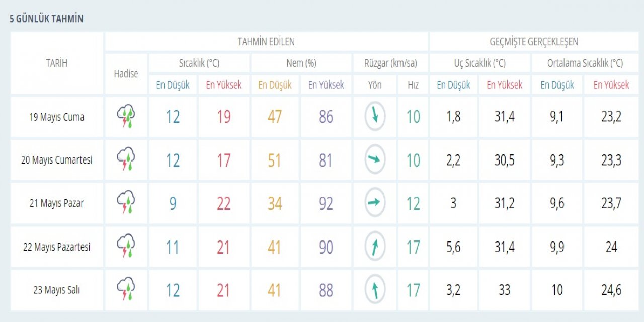Select the TAHMİN EDİLEN header
The height and width of the screenshot is (322, 644).
[x=266, y=42]
